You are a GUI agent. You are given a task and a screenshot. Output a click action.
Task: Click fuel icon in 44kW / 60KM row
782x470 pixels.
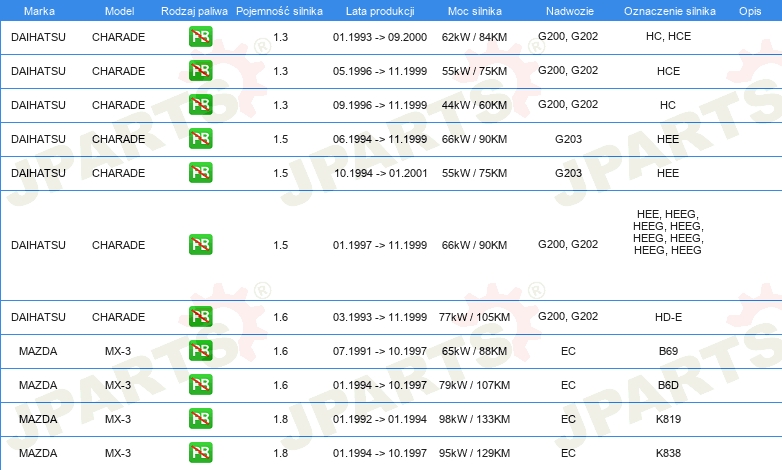[200, 104]
